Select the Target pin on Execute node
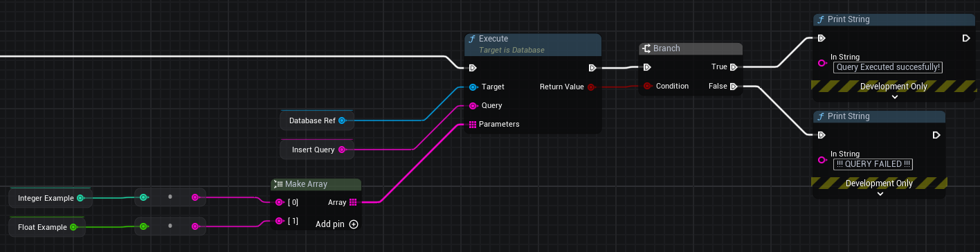Screen dimensions: 980x252 point(473,87)
